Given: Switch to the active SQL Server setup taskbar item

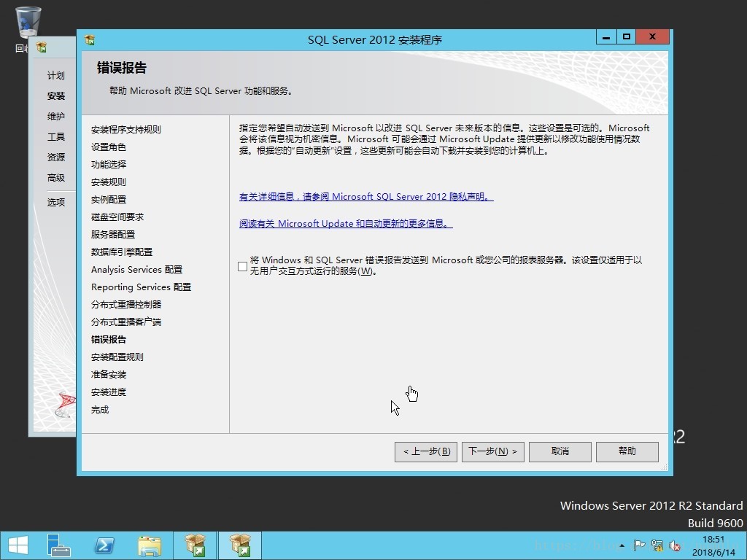Looking at the screenshot, I should coord(240,545).
